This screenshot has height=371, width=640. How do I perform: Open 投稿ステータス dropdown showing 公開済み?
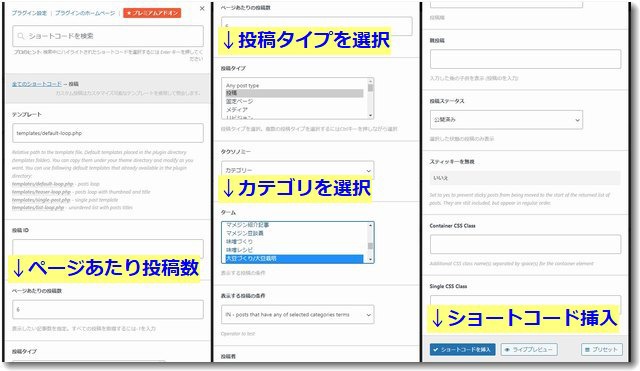[x=506, y=120]
